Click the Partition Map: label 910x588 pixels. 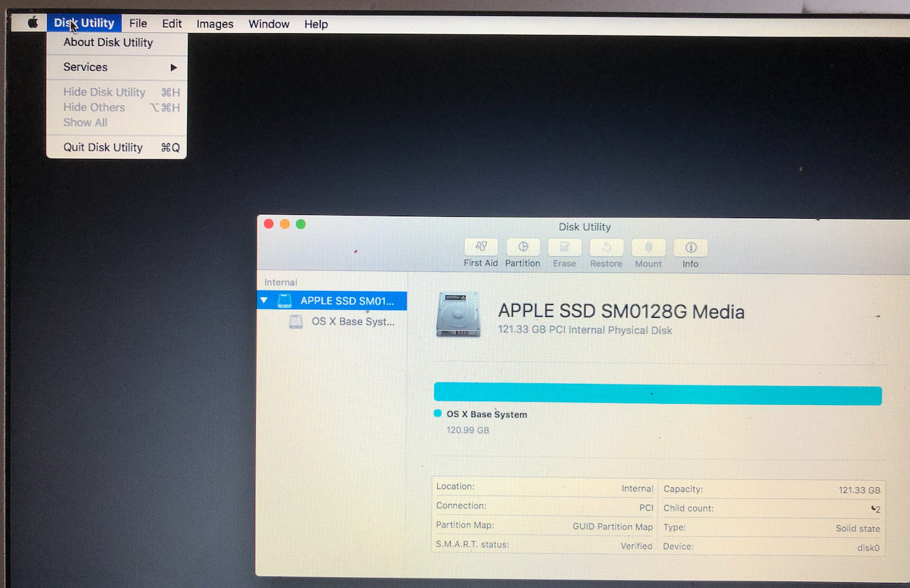click(x=465, y=525)
